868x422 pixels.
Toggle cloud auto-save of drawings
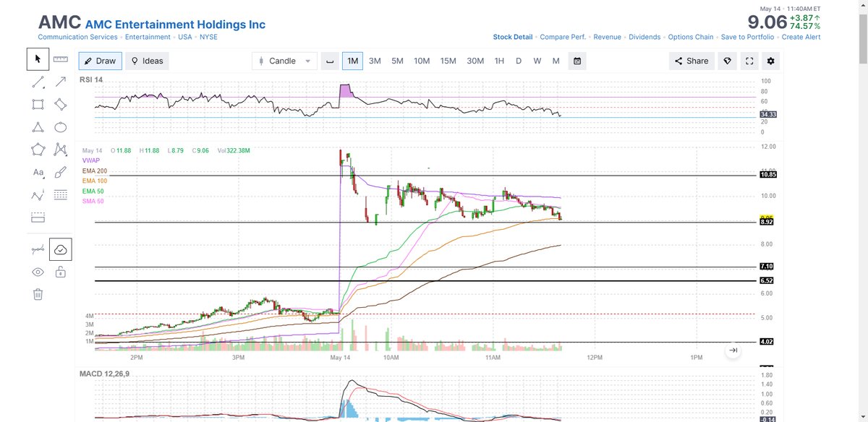tap(60, 249)
